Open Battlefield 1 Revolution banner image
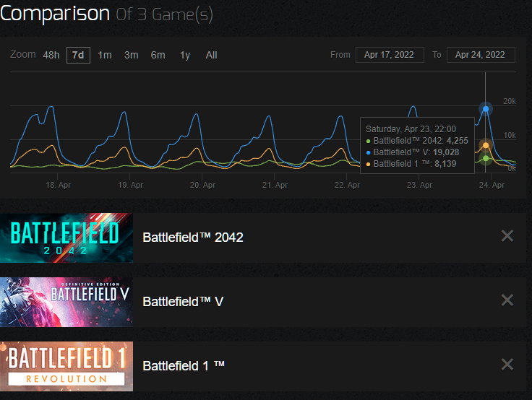This screenshot has width=532, height=400. (x=66, y=367)
